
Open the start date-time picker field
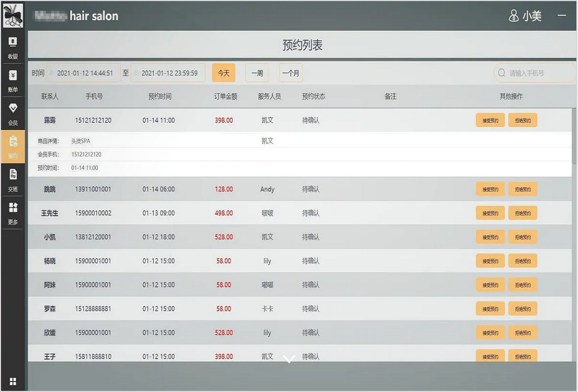coord(84,73)
